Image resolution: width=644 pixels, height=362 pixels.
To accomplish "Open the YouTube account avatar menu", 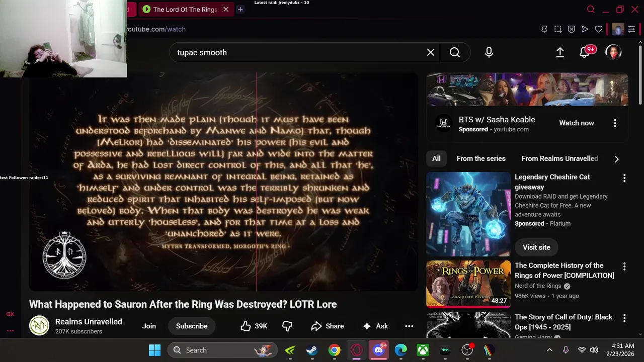I will [x=613, y=52].
